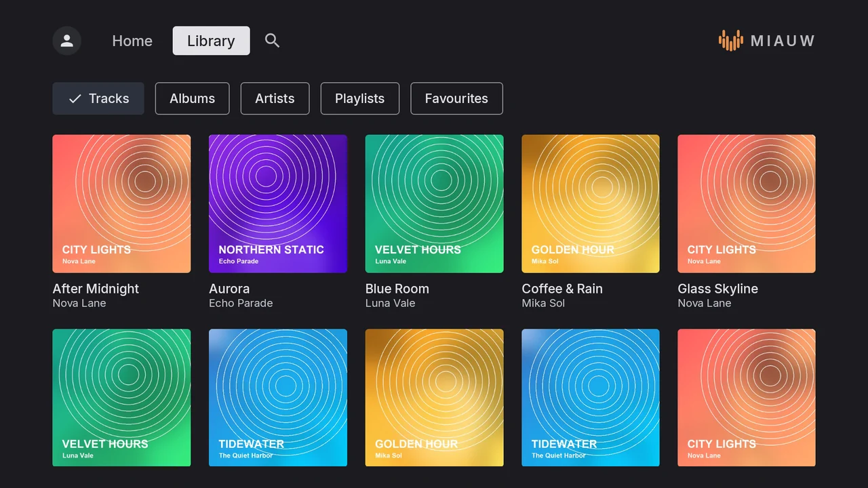Open the Aurora track cover art
Screen dimensions: 868x488
[278, 204]
